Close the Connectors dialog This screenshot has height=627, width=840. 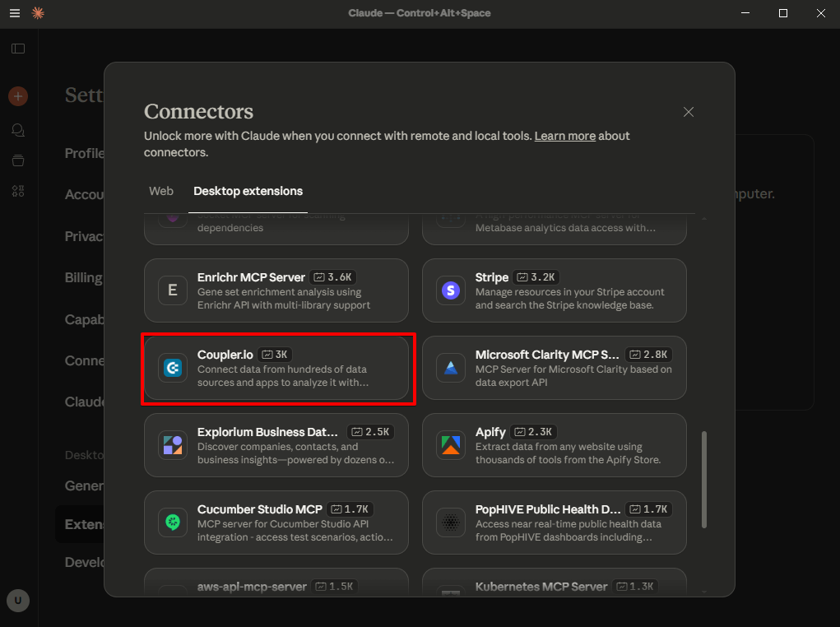point(689,112)
